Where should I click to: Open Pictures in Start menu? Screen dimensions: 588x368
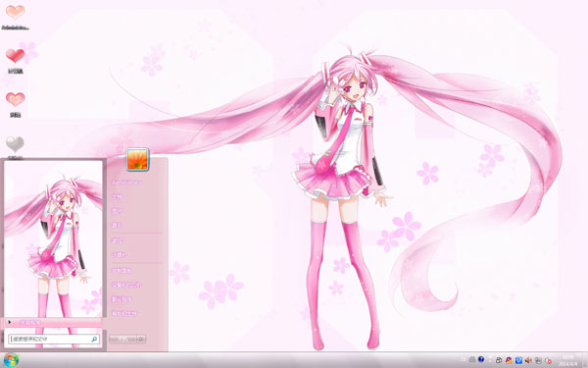click(x=117, y=211)
